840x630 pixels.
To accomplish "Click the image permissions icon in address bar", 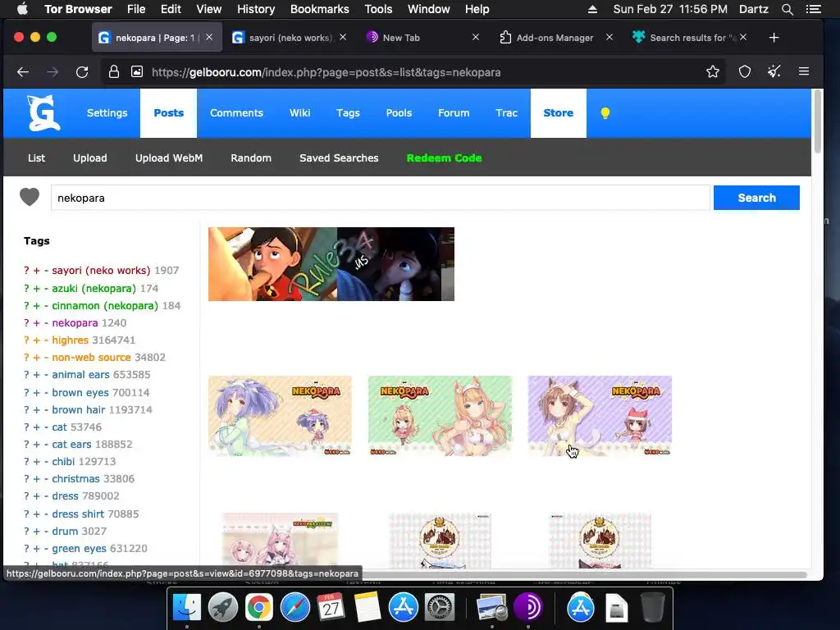I will 137,71.
